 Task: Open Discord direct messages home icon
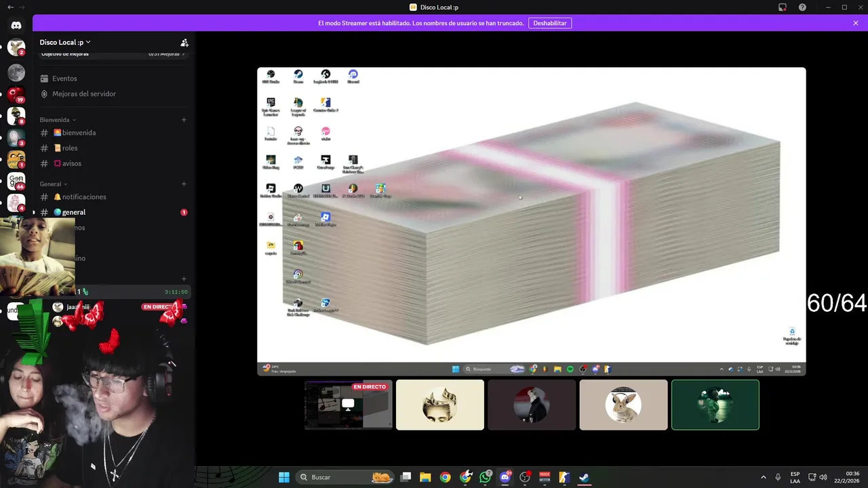pyautogui.click(x=16, y=25)
